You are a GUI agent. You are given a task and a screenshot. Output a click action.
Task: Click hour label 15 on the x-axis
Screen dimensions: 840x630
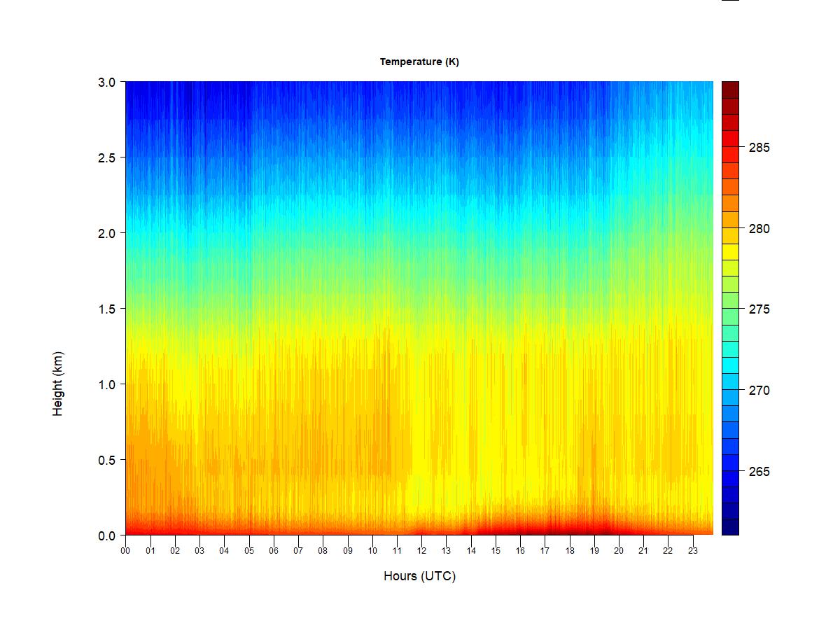496,551
